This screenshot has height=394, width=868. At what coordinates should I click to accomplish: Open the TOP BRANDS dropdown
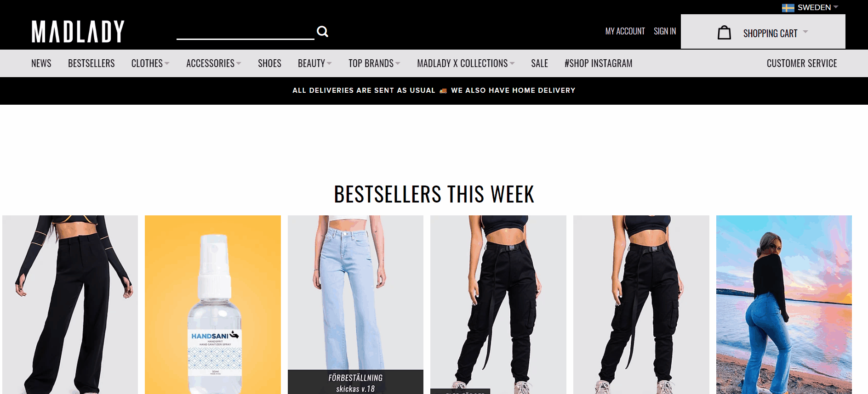point(374,63)
